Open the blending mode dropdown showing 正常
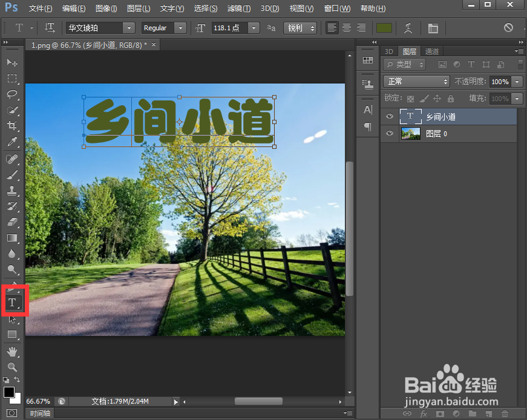 click(416, 80)
